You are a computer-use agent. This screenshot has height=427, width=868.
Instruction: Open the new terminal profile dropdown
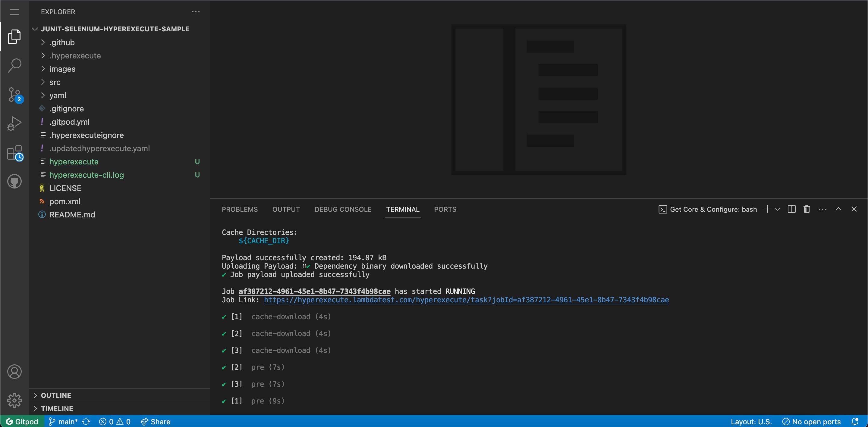pyautogui.click(x=778, y=210)
